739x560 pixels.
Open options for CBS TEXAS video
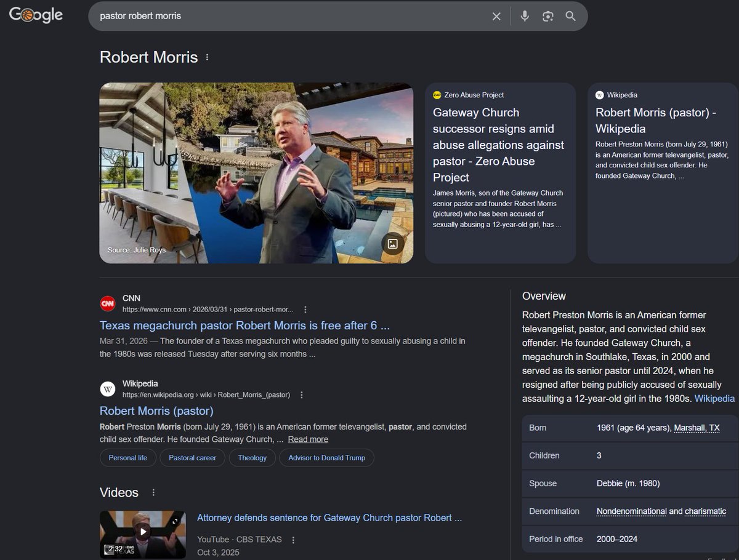pos(293,540)
